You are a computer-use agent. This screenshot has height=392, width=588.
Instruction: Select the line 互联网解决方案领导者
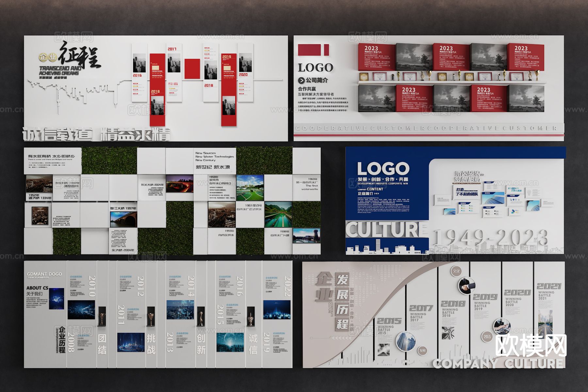coord(316,94)
